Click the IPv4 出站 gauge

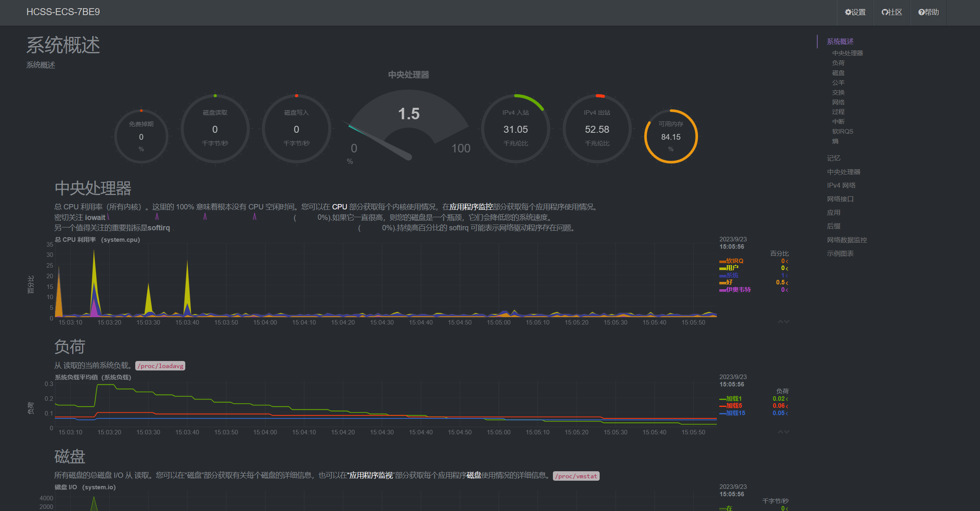pyautogui.click(x=597, y=129)
